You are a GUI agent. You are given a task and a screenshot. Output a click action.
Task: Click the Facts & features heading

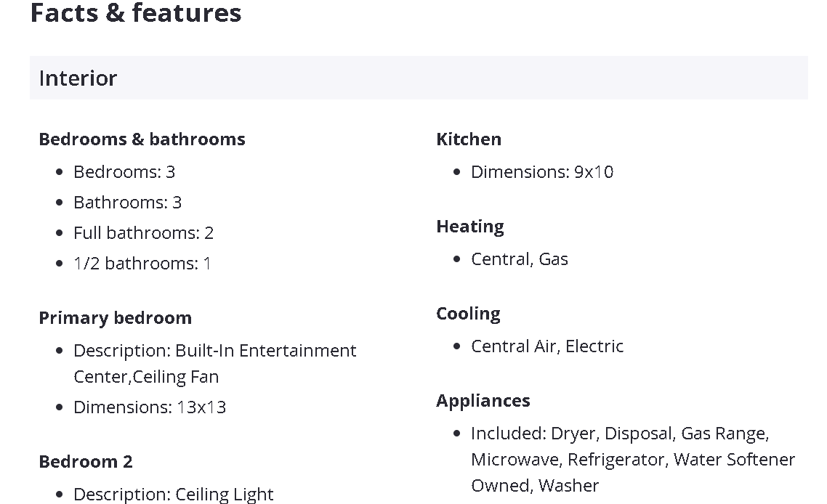(x=136, y=13)
